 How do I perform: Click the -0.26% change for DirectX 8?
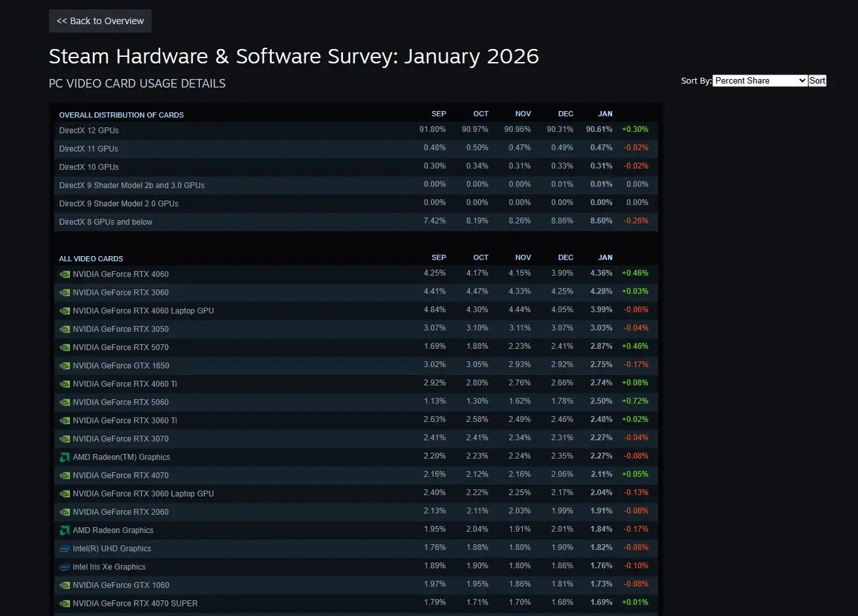[636, 221]
